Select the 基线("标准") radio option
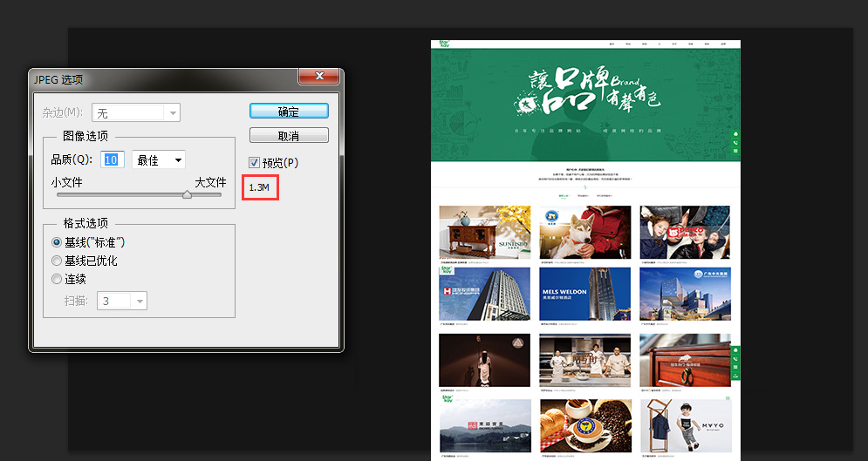Image resolution: width=868 pixels, height=461 pixels. tap(58, 242)
